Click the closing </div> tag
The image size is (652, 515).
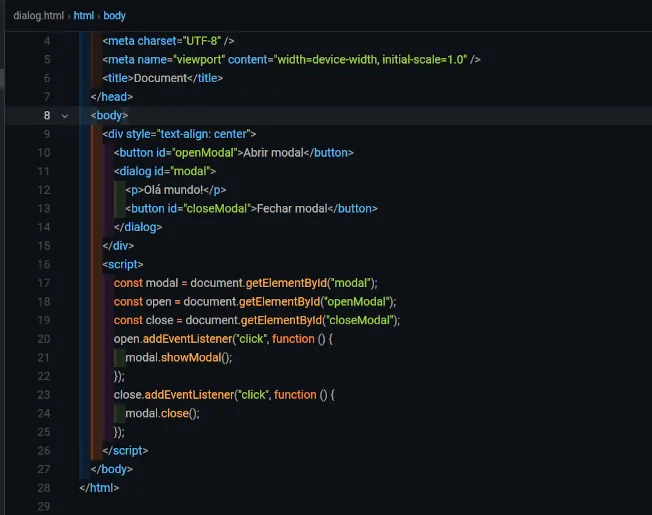tap(118, 246)
